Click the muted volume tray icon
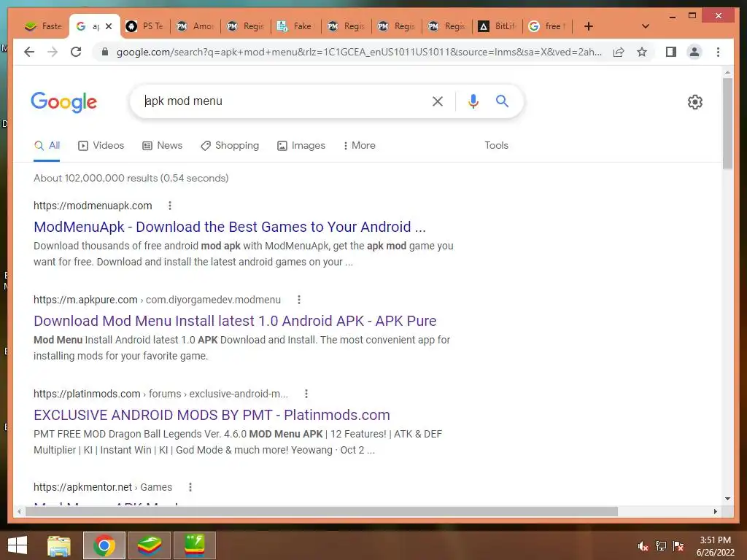 (643, 546)
